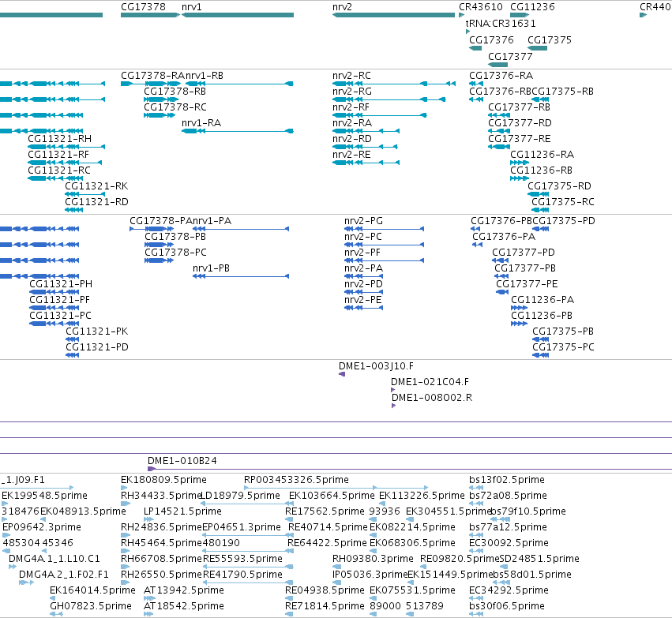Select transcript CG11321-RD
The width and height of the screenshot is (672, 618).
coord(96,202)
